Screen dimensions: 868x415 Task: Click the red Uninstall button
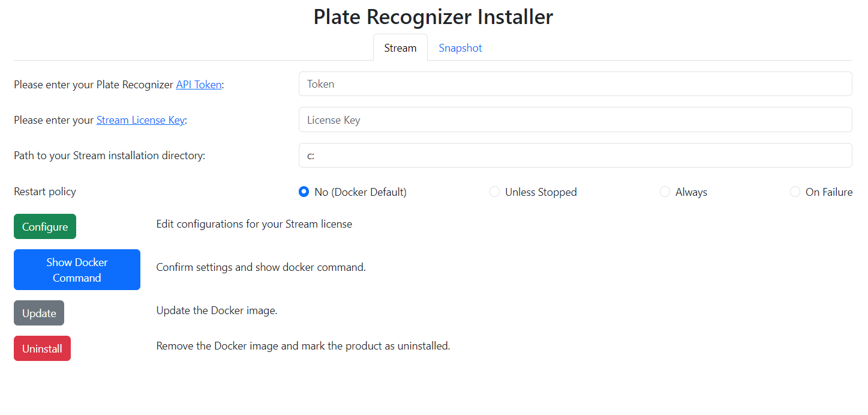tap(42, 348)
